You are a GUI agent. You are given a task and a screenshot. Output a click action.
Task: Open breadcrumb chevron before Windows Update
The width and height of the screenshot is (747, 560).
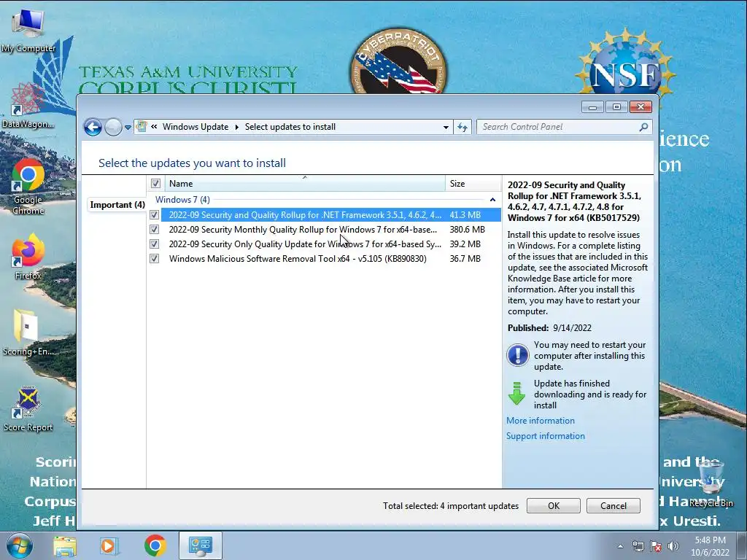(155, 127)
